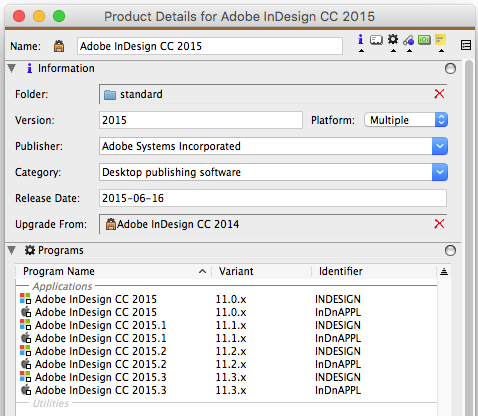Click the Category field Desktop publishing software
Viewport: 478px width, 416px height.
266,172
